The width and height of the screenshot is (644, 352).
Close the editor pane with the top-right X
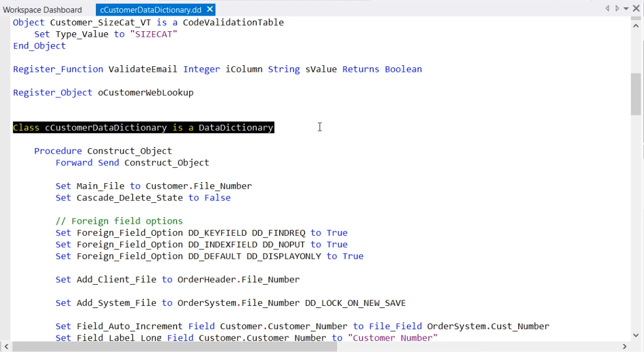pyautogui.click(x=636, y=8)
